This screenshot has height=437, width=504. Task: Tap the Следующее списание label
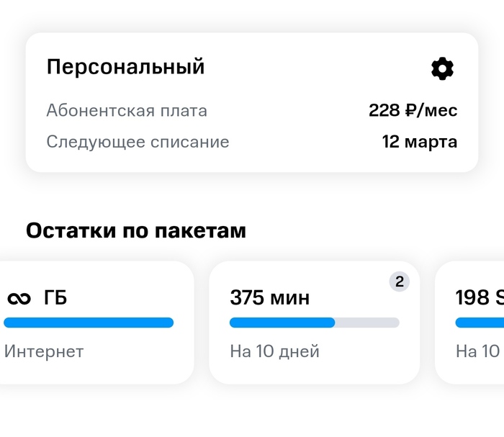pos(138,142)
